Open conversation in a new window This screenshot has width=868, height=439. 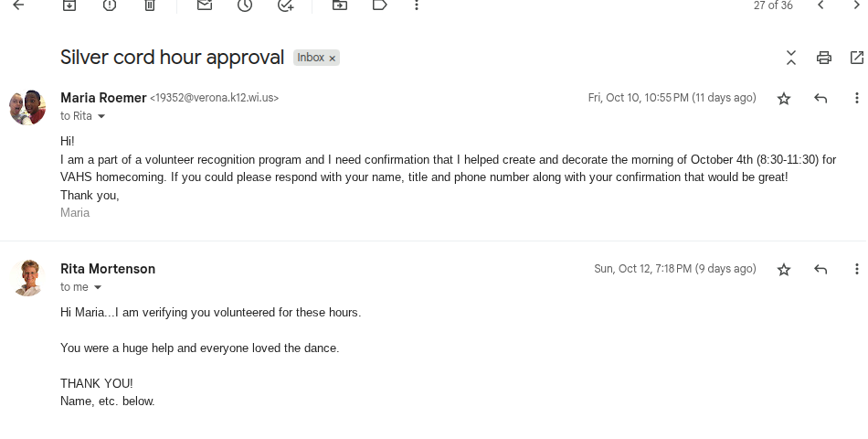tap(856, 58)
